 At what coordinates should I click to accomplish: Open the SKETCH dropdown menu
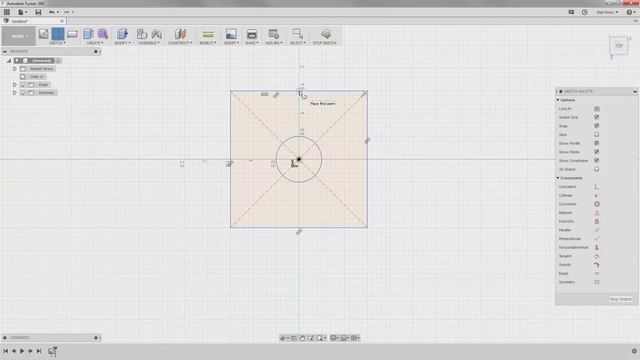click(x=58, y=43)
